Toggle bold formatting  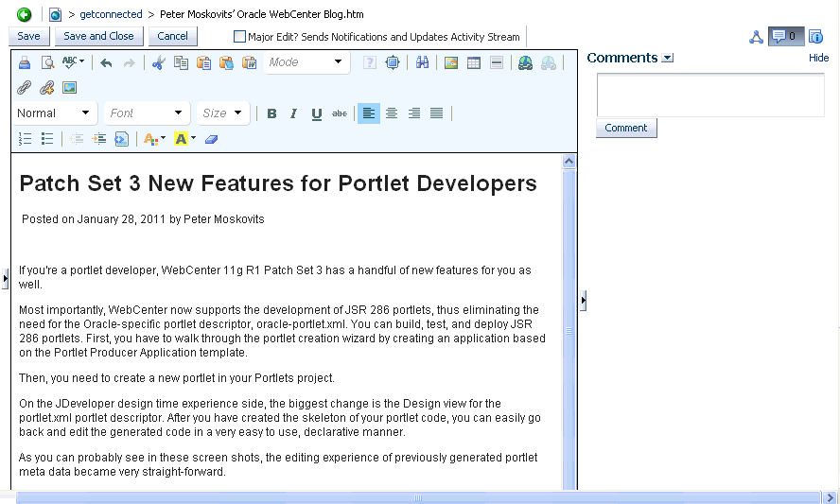click(271, 113)
